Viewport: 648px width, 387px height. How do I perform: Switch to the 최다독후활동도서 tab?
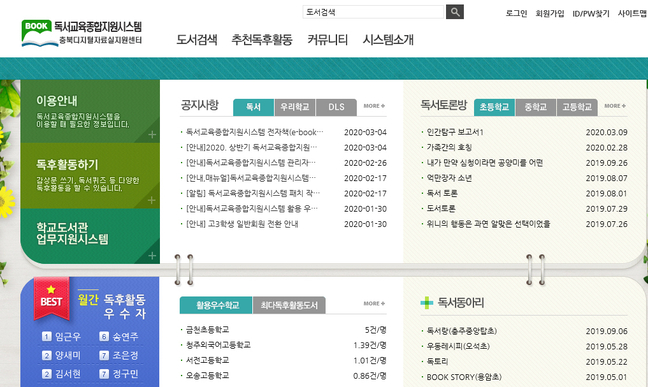click(x=289, y=305)
